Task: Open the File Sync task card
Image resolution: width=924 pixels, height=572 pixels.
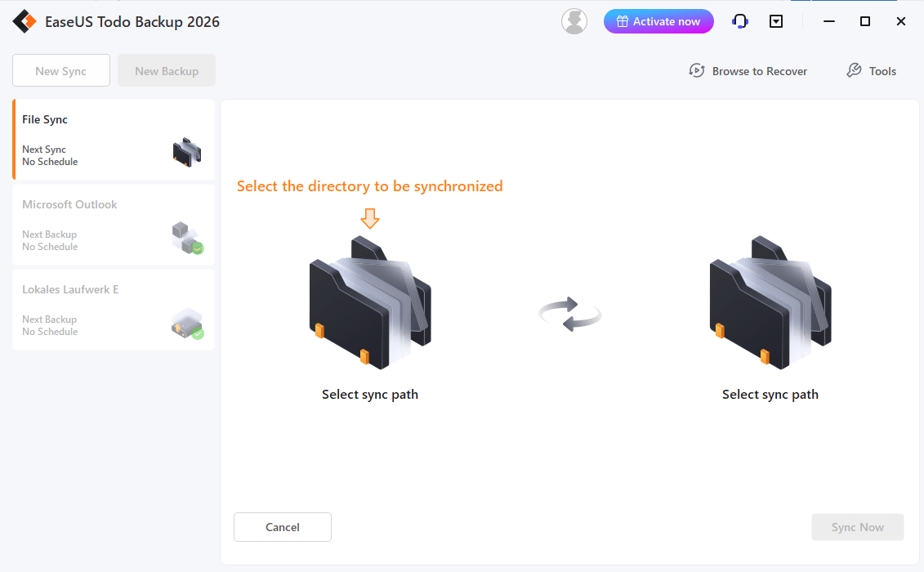Action: click(x=114, y=139)
